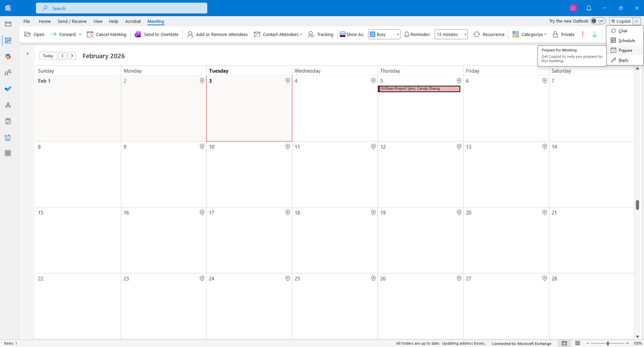Select the Project Sync meeting on Thursday
Image resolution: width=644 pixels, height=347 pixels.
(x=419, y=89)
